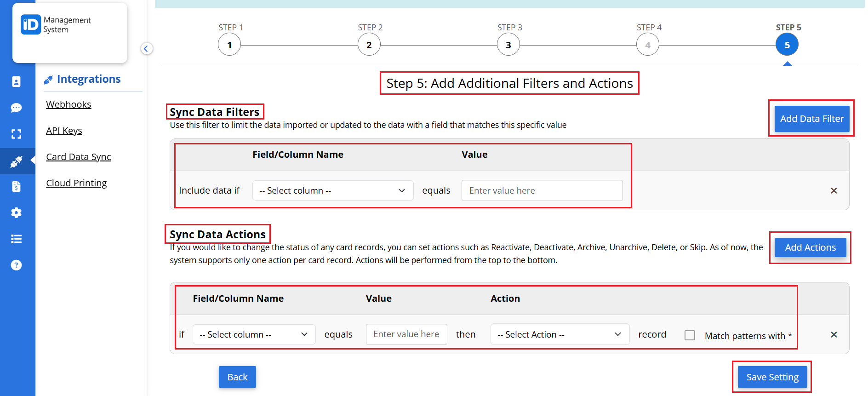Open the billing document sidebar icon
The image size is (868, 396).
point(16,186)
